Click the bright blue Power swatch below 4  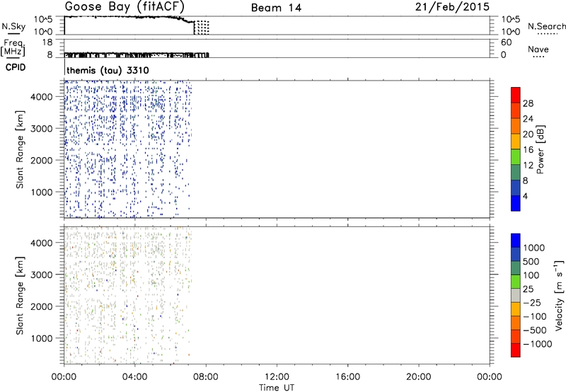coord(516,203)
